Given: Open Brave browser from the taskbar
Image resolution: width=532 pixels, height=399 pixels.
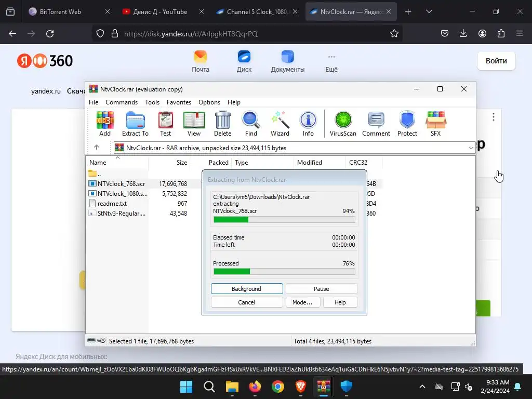Looking at the screenshot, I should [301, 387].
